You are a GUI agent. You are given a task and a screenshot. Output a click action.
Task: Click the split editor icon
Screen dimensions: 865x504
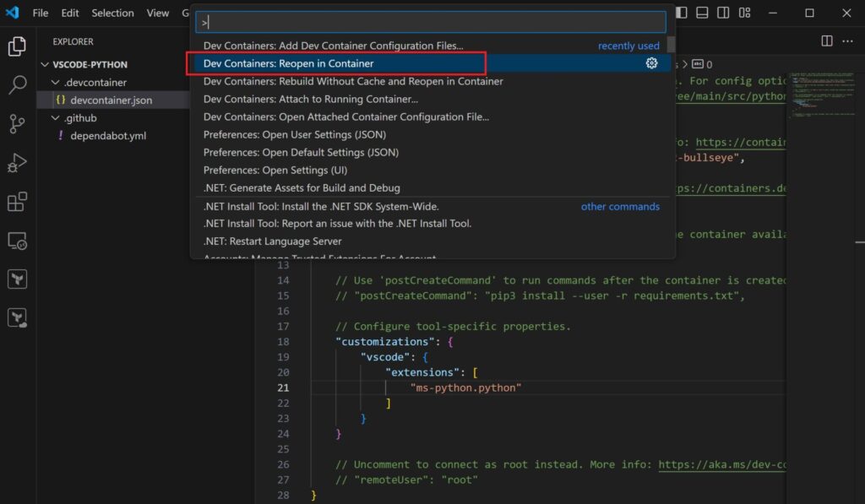[826, 41]
